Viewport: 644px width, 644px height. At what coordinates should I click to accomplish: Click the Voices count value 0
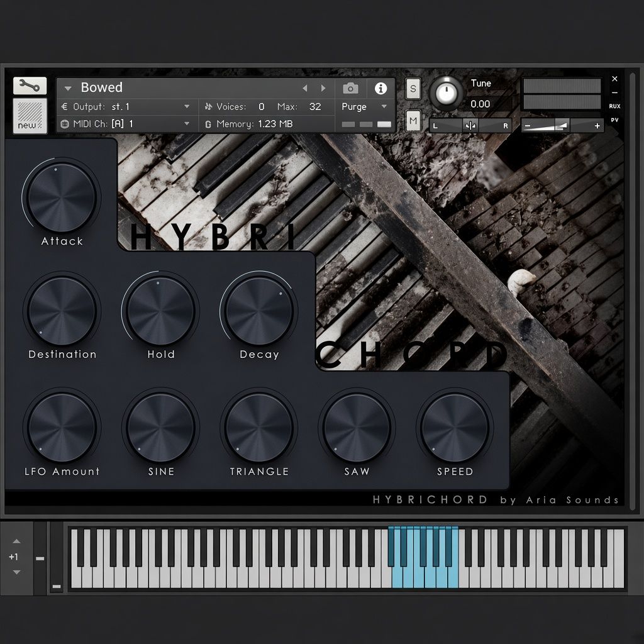(262, 107)
